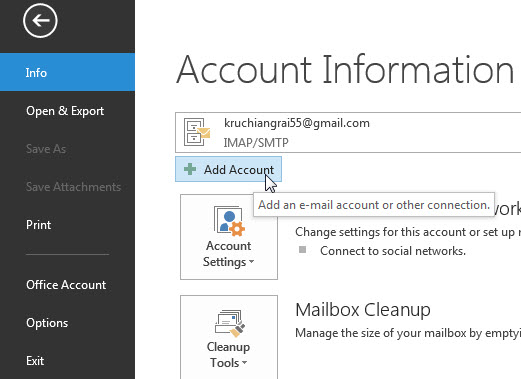Viewport: 521px width, 379px height.
Task: Click the Account Settings person-gear icon
Action: tap(229, 221)
